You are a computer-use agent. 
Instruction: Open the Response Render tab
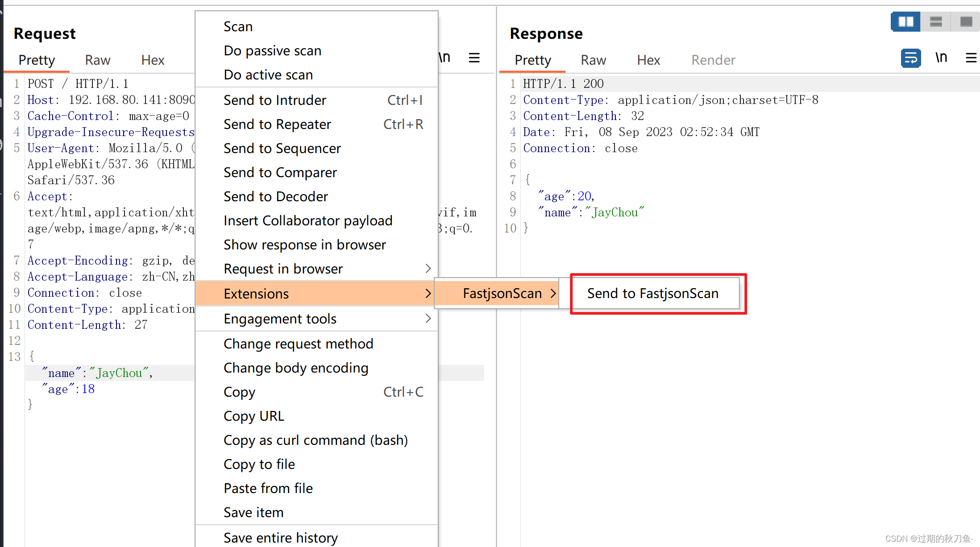click(x=713, y=60)
